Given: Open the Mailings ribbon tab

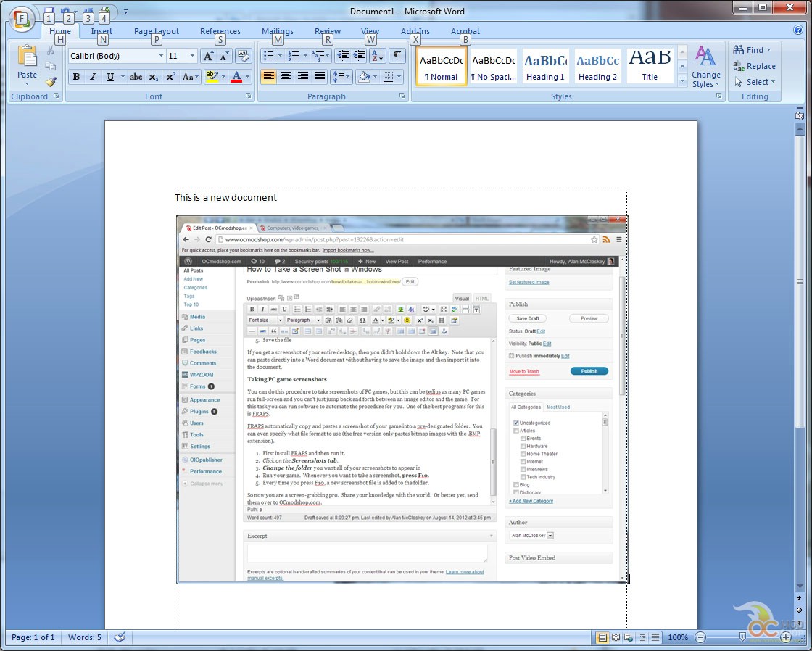Looking at the screenshot, I should [x=278, y=31].
